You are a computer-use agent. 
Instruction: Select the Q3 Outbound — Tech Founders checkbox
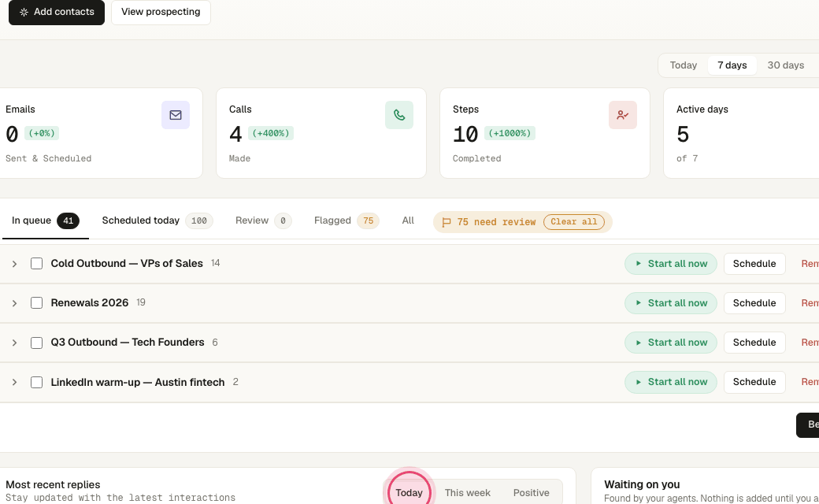[36, 343]
